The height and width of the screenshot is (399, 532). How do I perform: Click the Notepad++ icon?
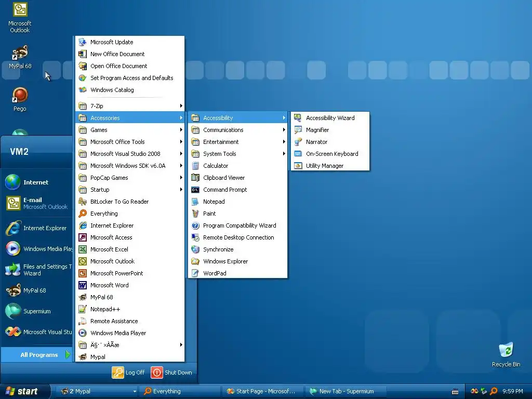tap(83, 309)
